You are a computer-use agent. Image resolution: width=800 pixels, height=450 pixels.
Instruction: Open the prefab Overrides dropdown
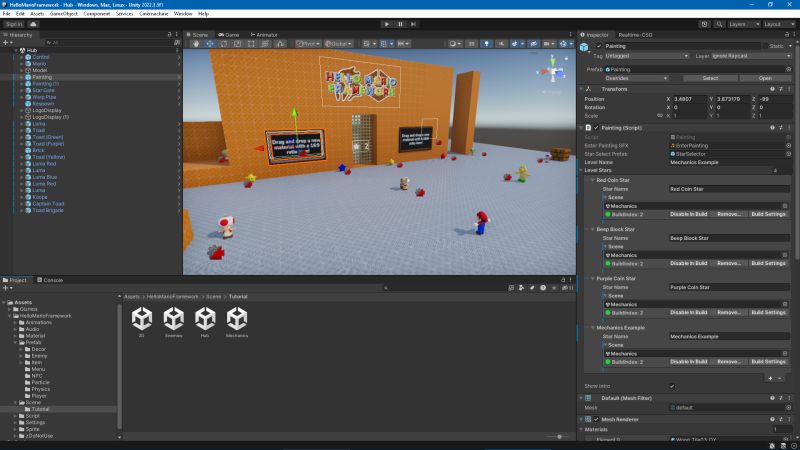pyautogui.click(x=636, y=79)
